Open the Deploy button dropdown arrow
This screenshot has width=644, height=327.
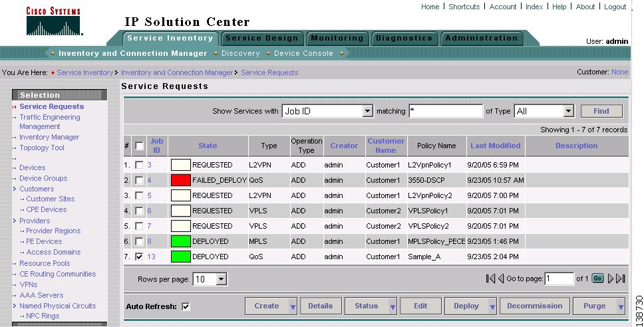pos(492,306)
